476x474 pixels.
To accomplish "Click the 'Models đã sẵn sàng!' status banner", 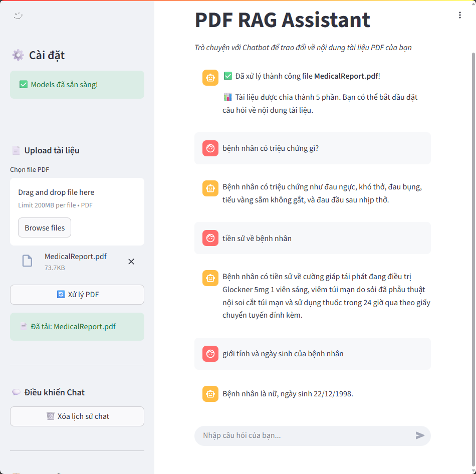I will click(77, 85).
